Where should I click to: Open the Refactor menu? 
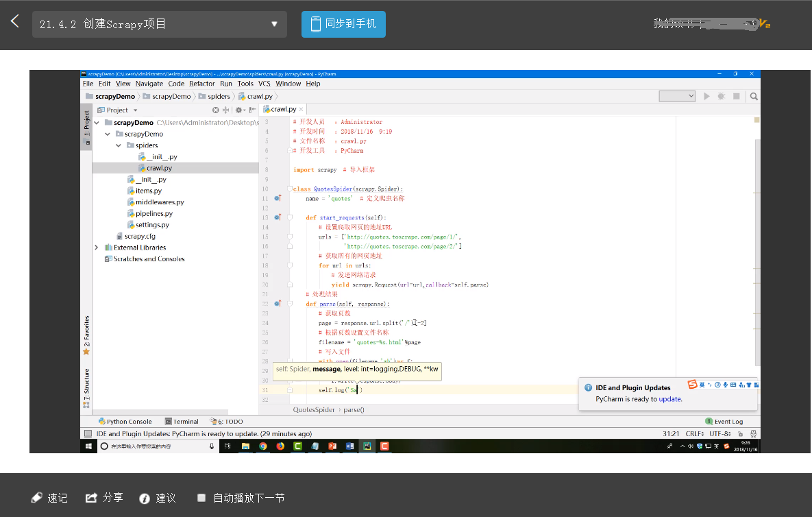coord(202,84)
